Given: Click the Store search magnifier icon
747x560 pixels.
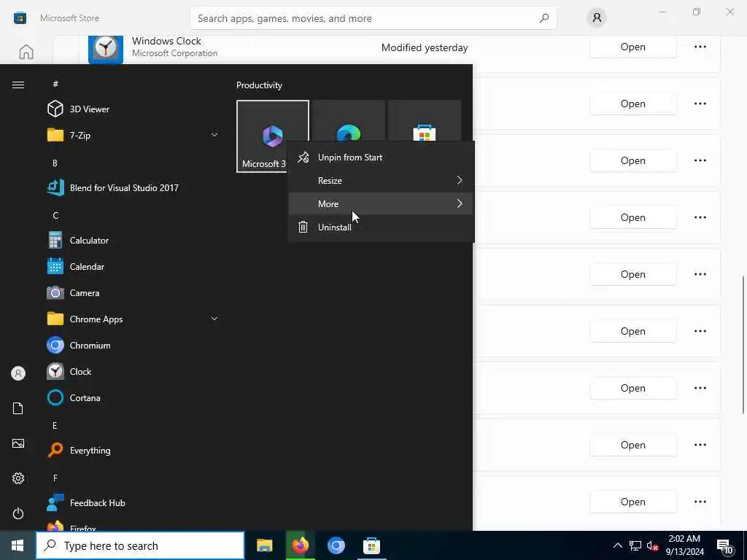Looking at the screenshot, I should pos(544,18).
